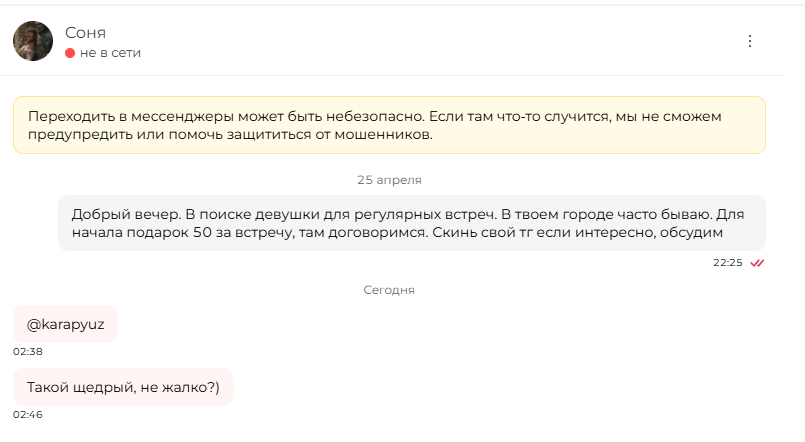Click the 'Сегодня' date separator
The height and width of the screenshot is (442, 805).
coord(389,290)
